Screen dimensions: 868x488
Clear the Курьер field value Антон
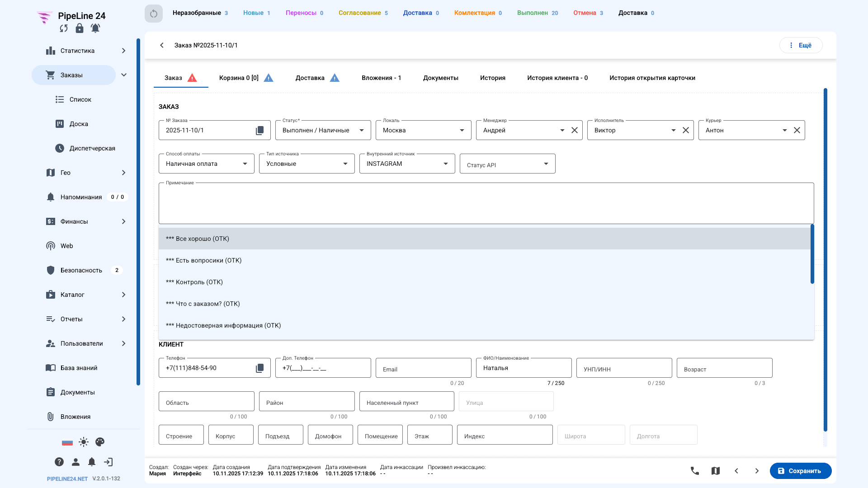click(797, 130)
